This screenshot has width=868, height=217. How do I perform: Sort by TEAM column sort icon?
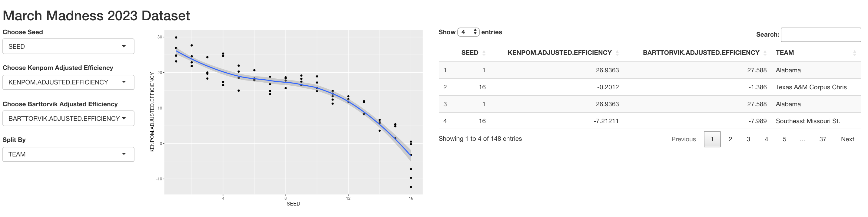point(854,53)
